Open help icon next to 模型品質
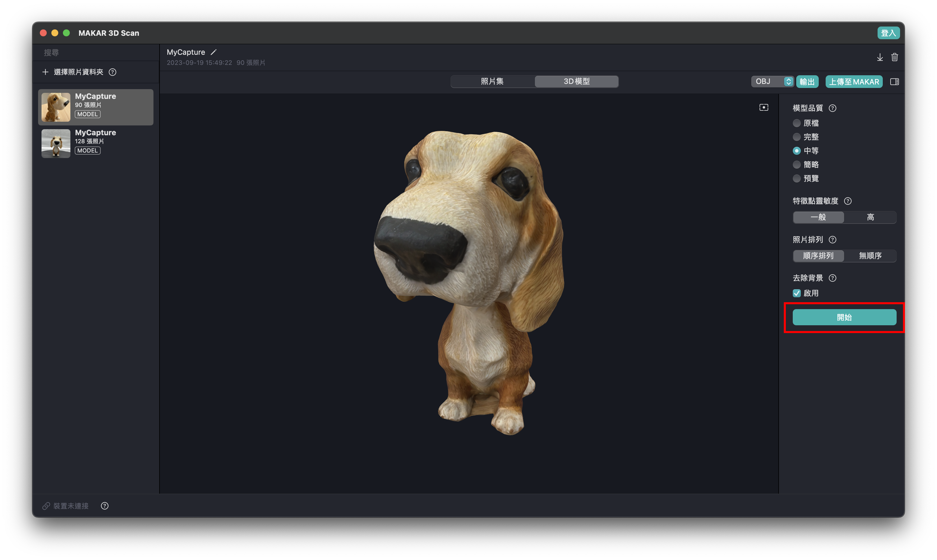Screen dimensions: 937x560 click(x=832, y=108)
